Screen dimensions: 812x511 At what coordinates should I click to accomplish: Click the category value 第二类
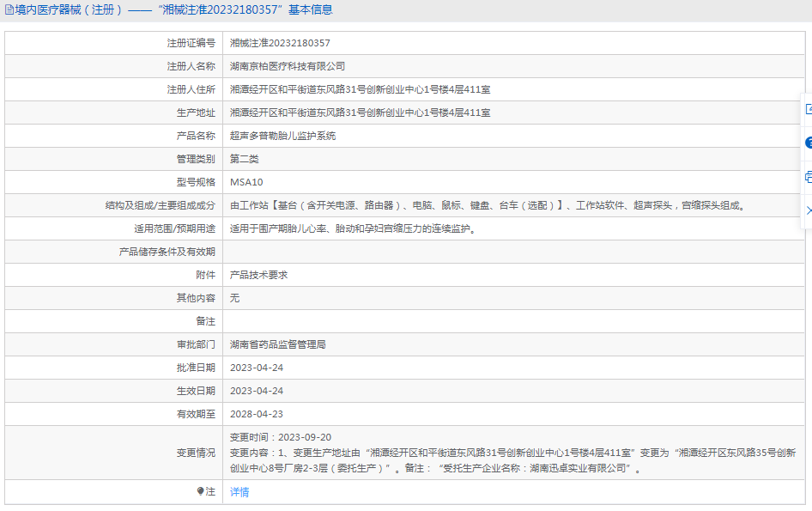click(x=245, y=159)
